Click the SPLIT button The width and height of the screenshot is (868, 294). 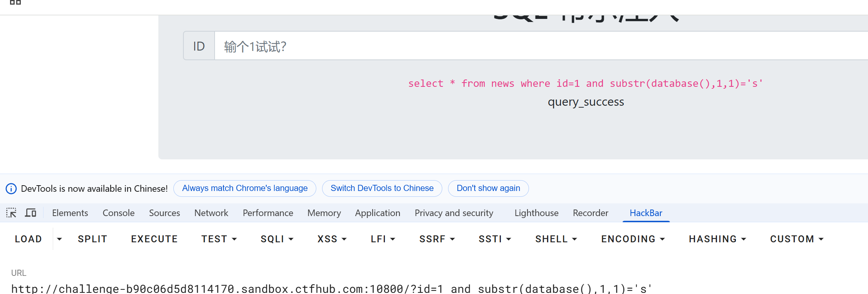coord(92,239)
